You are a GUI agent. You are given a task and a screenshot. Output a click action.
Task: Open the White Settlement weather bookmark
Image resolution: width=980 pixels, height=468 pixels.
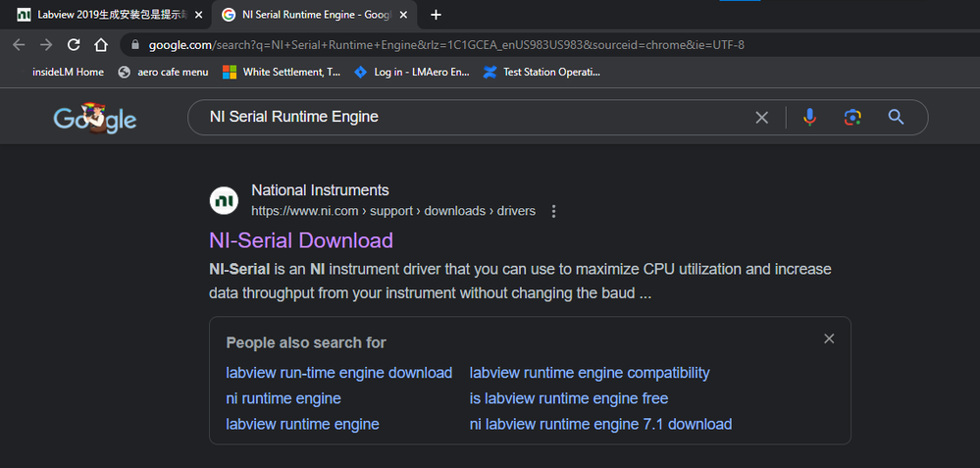click(x=282, y=72)
